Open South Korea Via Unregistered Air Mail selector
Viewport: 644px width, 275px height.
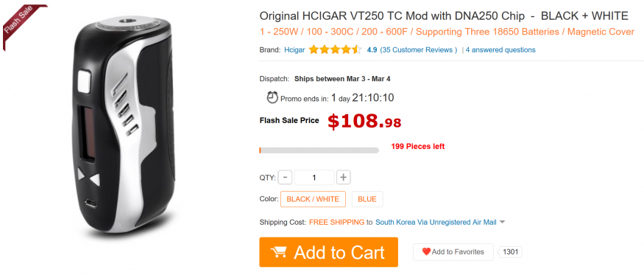(x=436, y=223)
